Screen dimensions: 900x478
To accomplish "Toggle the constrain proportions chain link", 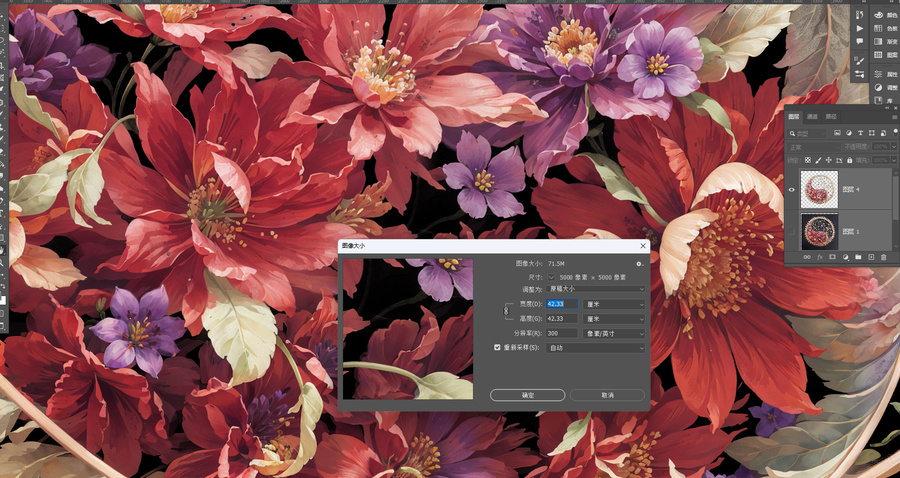I will pyautogui.click(x=506, y=311).
